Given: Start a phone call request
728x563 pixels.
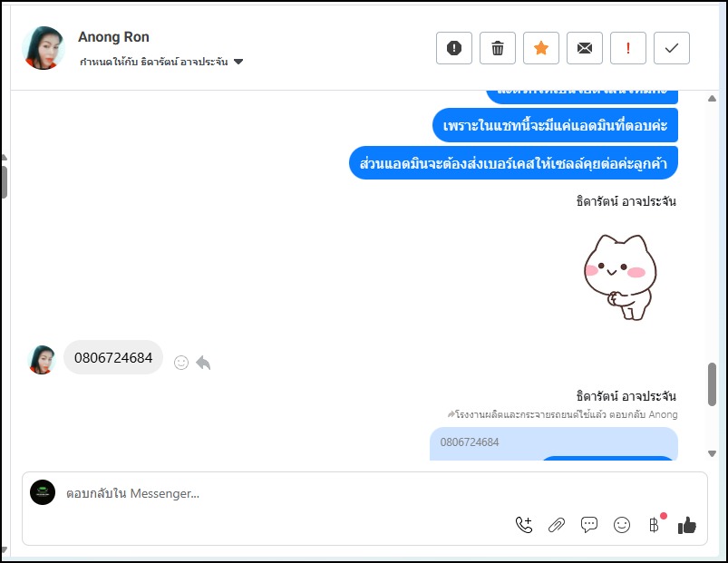Looking at the screenshot, I should pyautogui.click(x=524, y=525).
